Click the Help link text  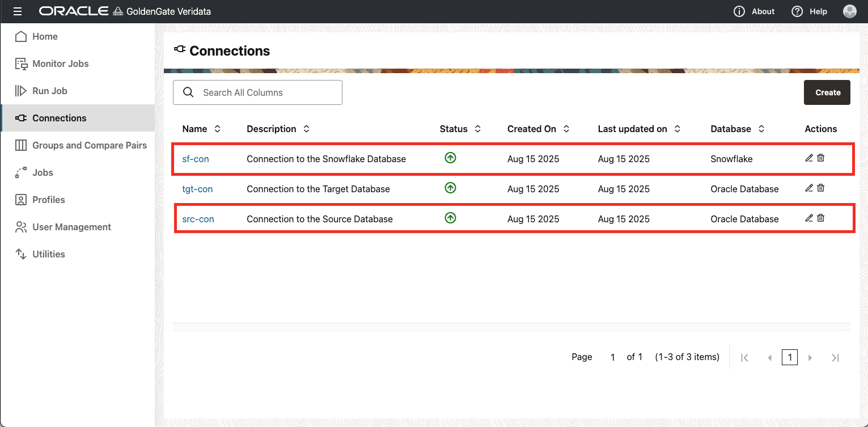tap(818, 11)
